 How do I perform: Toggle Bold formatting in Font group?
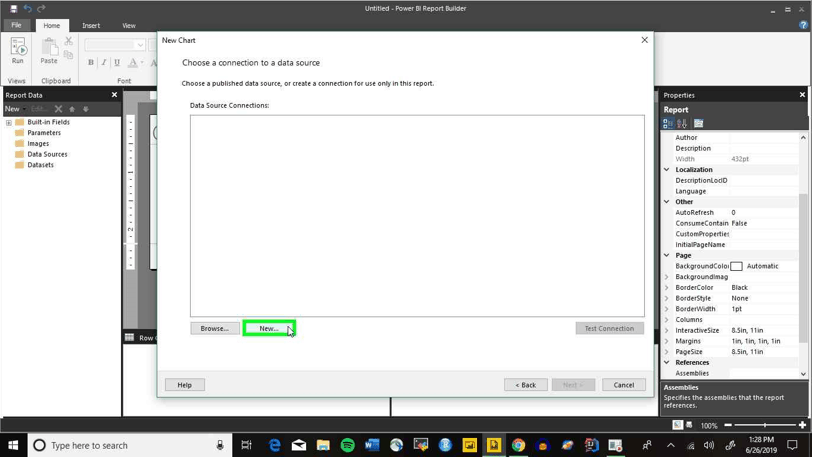click(x=91, y=62)
